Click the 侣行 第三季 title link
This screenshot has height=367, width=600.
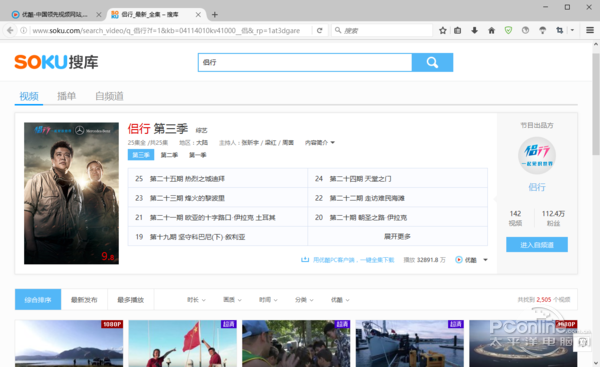click(158, 129)
